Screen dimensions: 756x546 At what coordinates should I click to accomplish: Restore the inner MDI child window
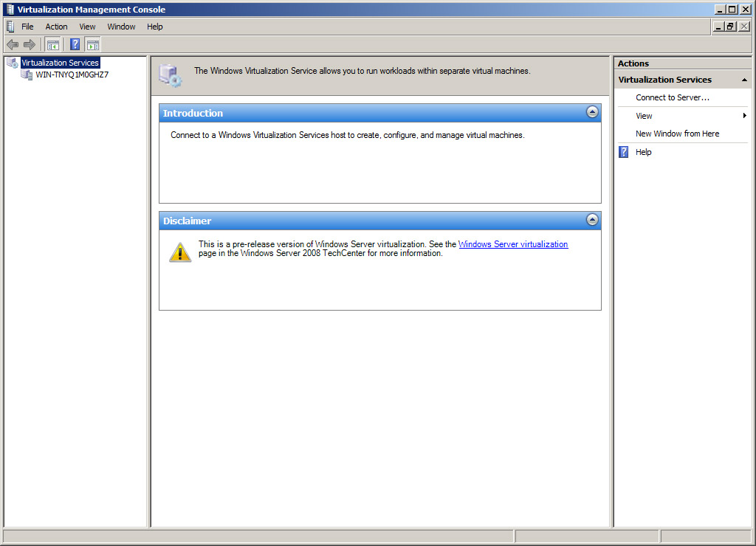point(730,27)
